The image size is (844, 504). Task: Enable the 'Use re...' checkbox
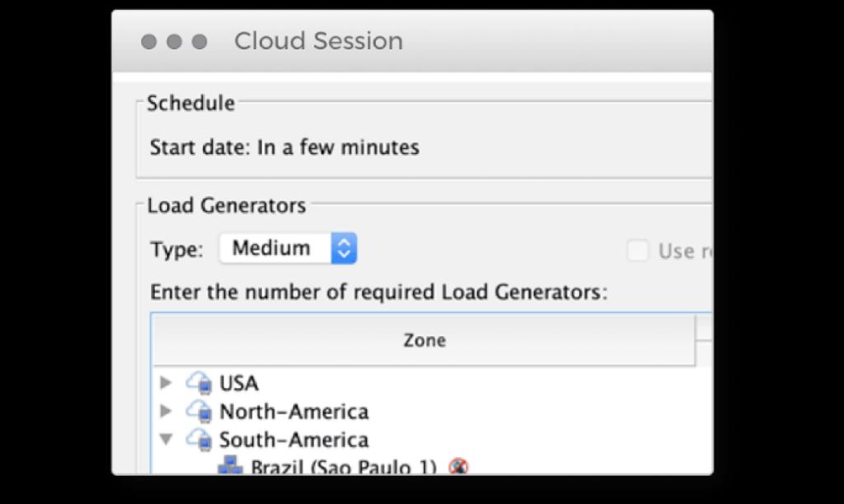(x=638, y=250)
